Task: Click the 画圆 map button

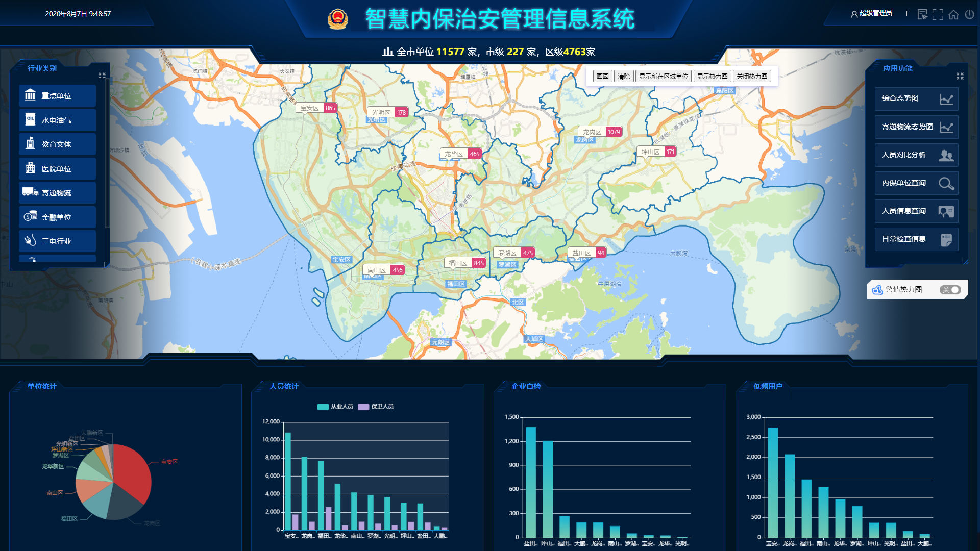Action: 602,76
